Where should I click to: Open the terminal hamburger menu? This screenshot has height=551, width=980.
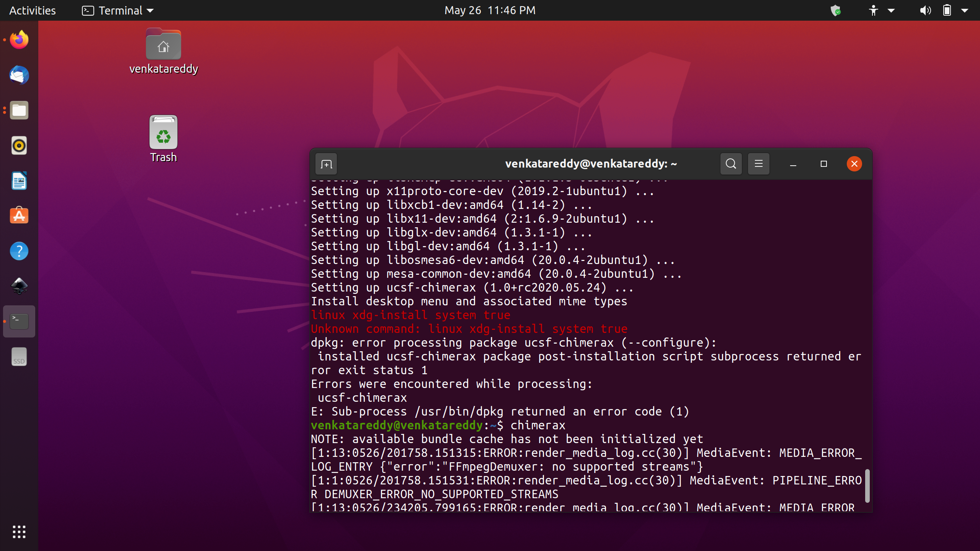(758, 164)
